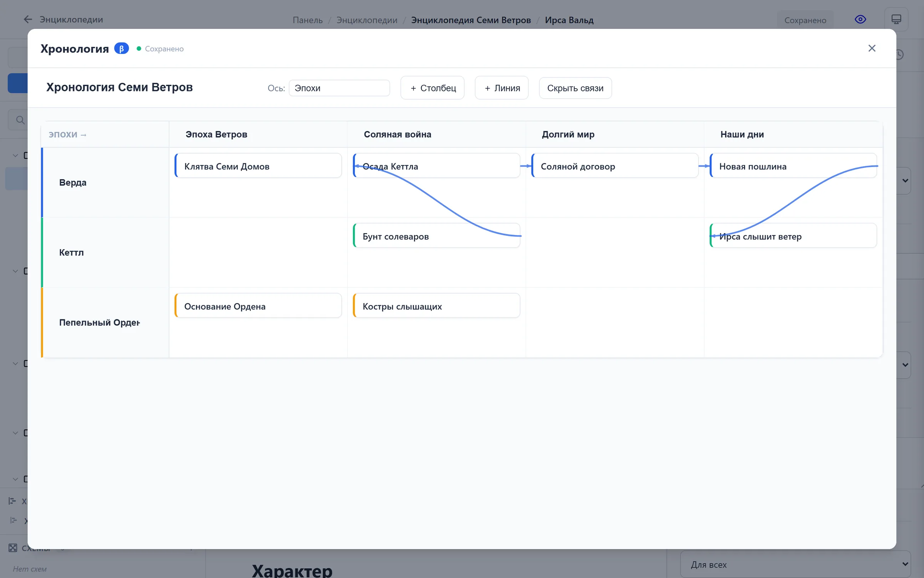Image resolution: width=924 pixels, height=578 pixels.
Task: Click the search icon in background sidebar
Action: click(20, 120)
